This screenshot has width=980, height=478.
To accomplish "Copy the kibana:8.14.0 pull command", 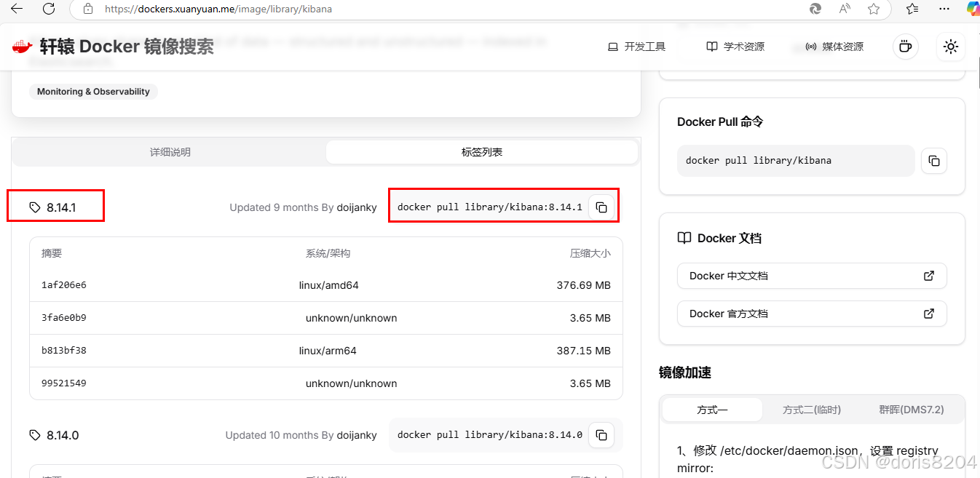I will [601, 435].
